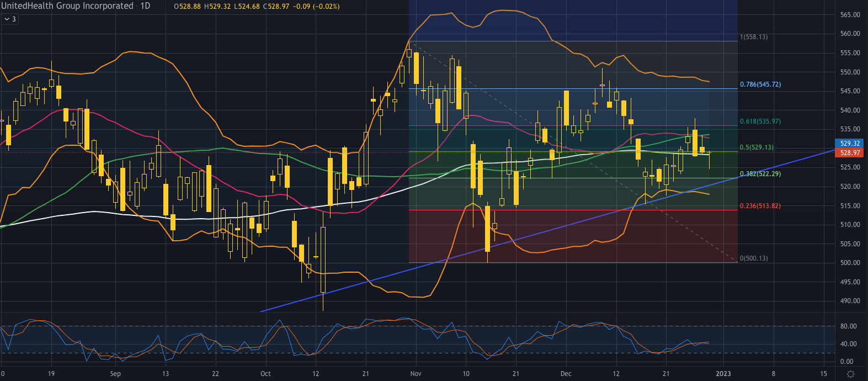Click the 8 date label on time axis
The width and height of the screenshot is (868, 381).
tap(774, 374)
